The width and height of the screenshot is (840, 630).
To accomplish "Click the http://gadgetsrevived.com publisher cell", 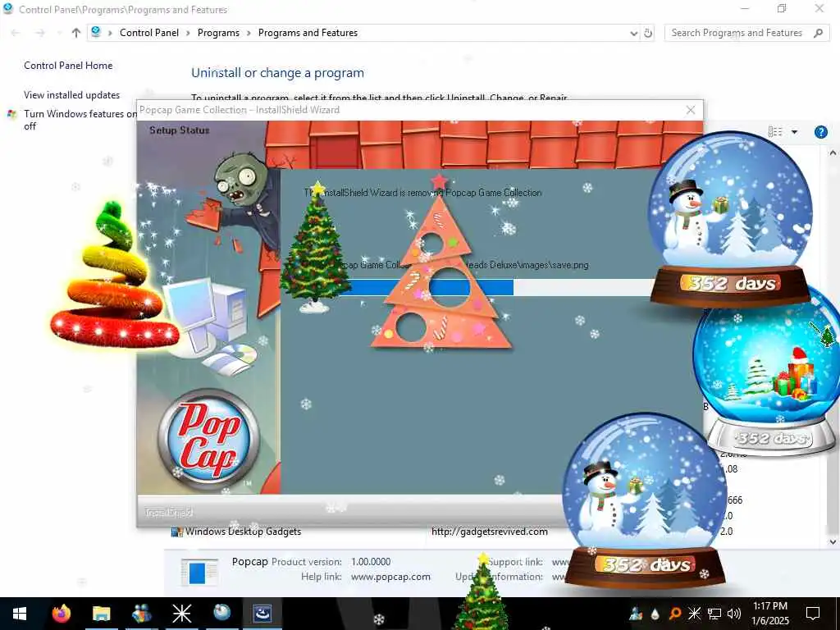I will click(490, 532).
